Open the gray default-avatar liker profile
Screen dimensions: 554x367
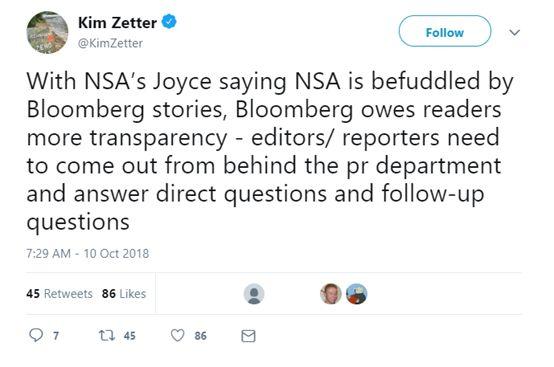click(x=254, y=294)
